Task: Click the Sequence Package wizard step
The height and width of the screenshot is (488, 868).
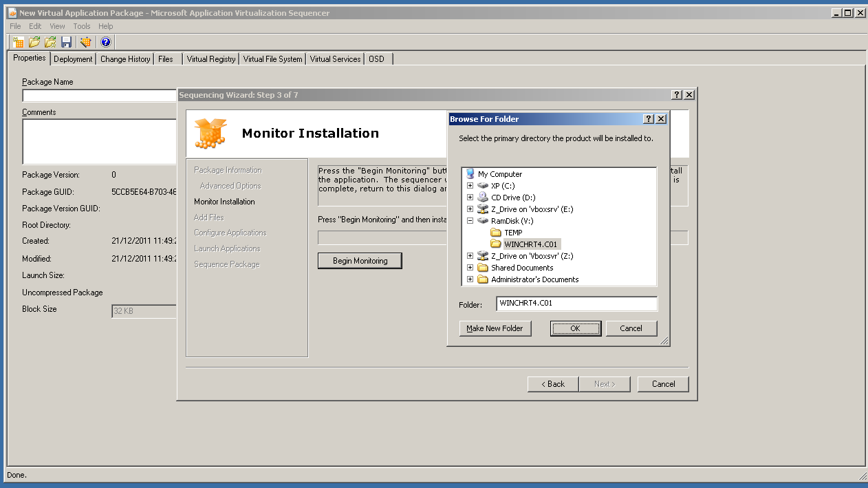Action: tap(227, 264)
